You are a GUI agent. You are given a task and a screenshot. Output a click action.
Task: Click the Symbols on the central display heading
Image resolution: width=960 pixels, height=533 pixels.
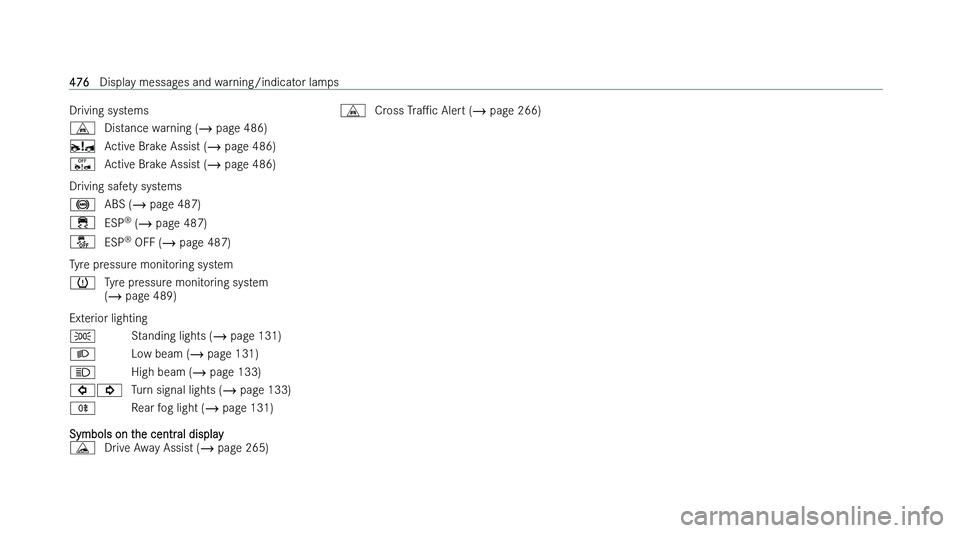click(146, 434)
